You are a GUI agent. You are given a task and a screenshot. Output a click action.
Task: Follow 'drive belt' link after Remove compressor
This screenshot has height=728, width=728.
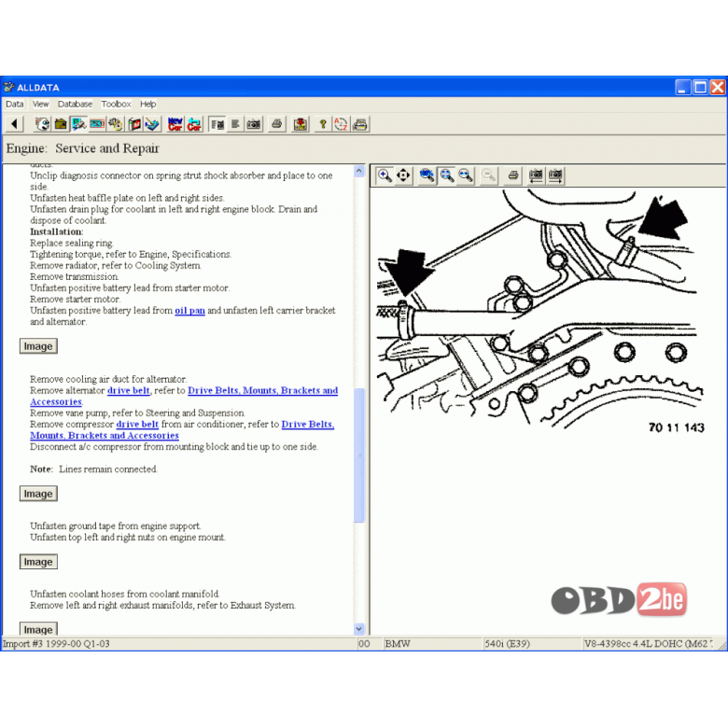tap(137, 425)
